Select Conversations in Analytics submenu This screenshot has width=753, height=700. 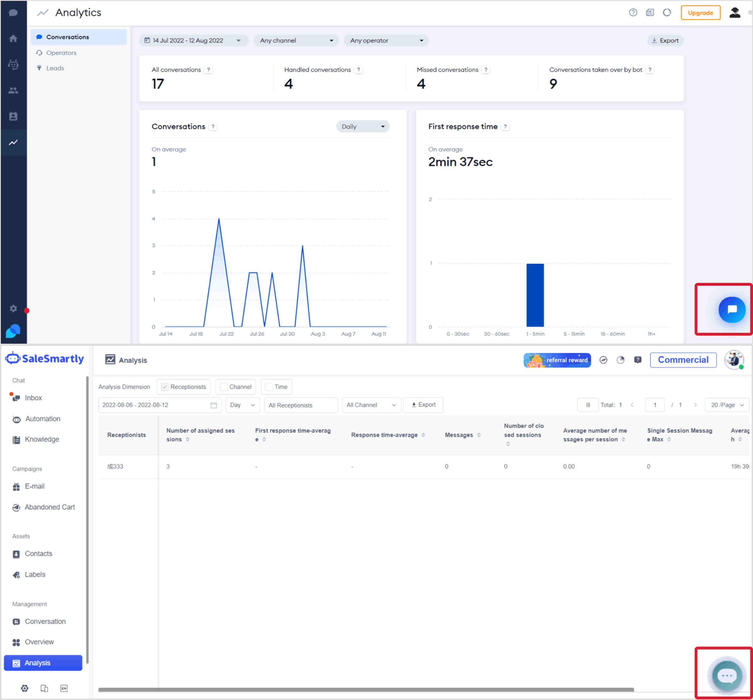tap(79, 37)
